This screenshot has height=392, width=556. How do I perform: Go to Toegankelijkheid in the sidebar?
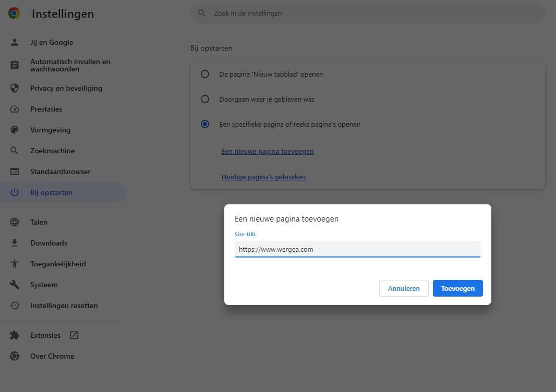pyautogui.click(x=58, y=264)
